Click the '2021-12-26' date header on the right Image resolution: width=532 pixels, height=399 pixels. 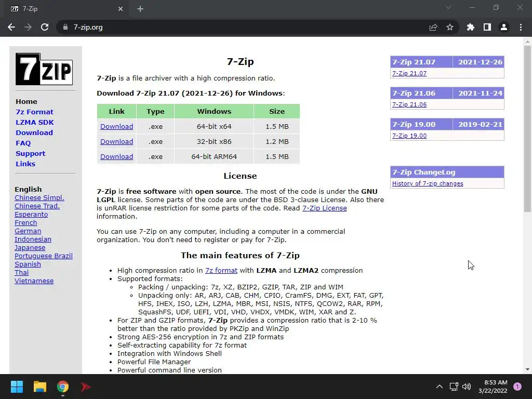(480, 62)
